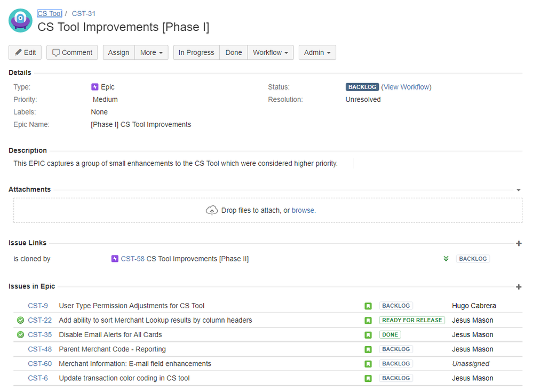This screenshot has width=533, height=392.
Task: Open the CST-31 breadcrumb link
Action: [x=84, y=13]
